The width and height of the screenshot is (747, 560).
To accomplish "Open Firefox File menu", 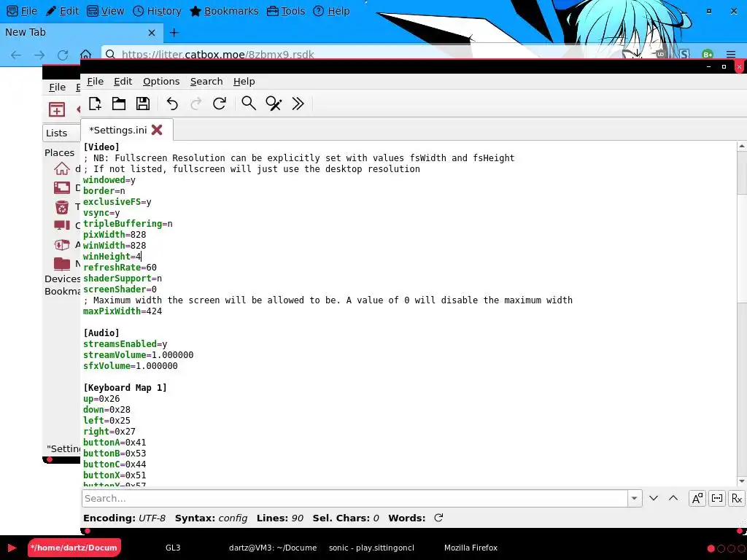I will point(23,11).
